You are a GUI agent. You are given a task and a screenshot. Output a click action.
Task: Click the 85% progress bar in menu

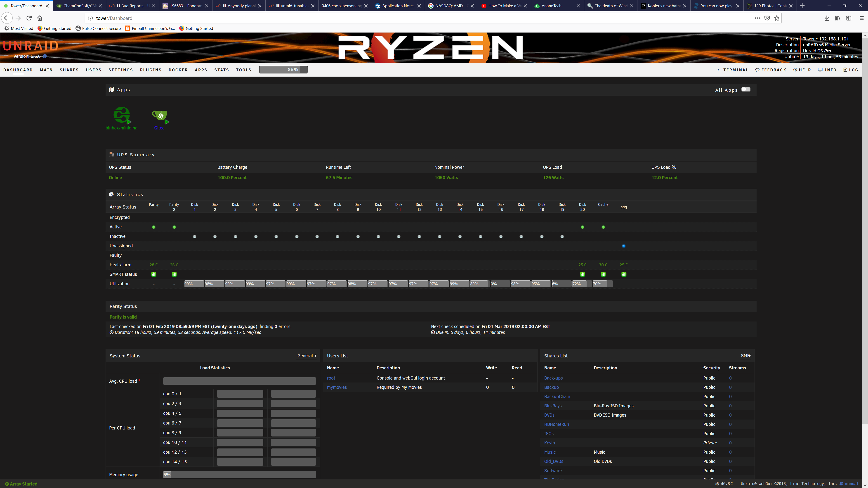tap(283, 70)
